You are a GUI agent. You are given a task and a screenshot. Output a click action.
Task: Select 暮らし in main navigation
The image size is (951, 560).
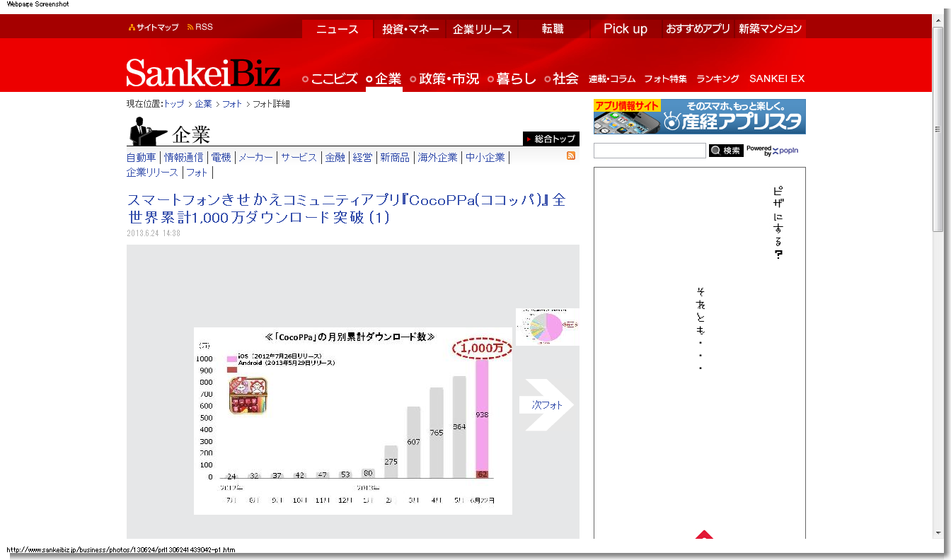point(512,79)
